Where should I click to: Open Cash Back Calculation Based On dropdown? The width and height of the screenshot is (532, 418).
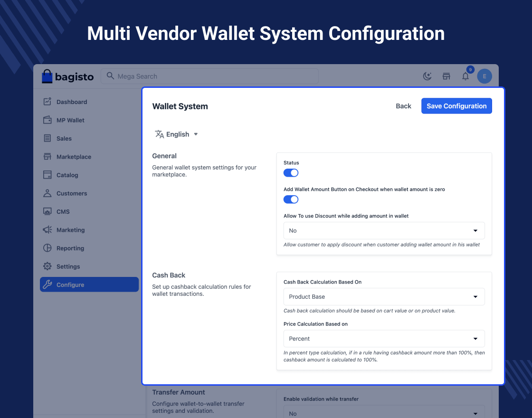384,297
